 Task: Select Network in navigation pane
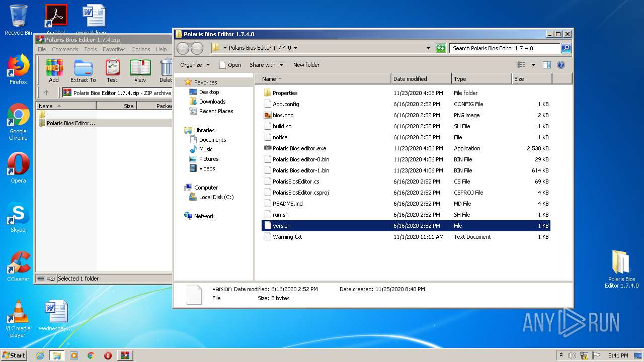tap(204, 216)
